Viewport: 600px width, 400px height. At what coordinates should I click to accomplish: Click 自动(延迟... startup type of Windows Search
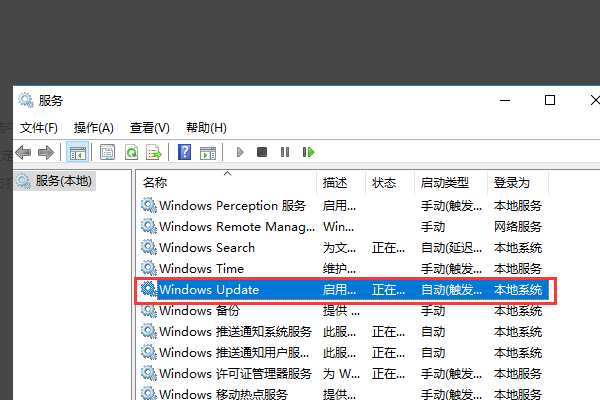[452, 248]
